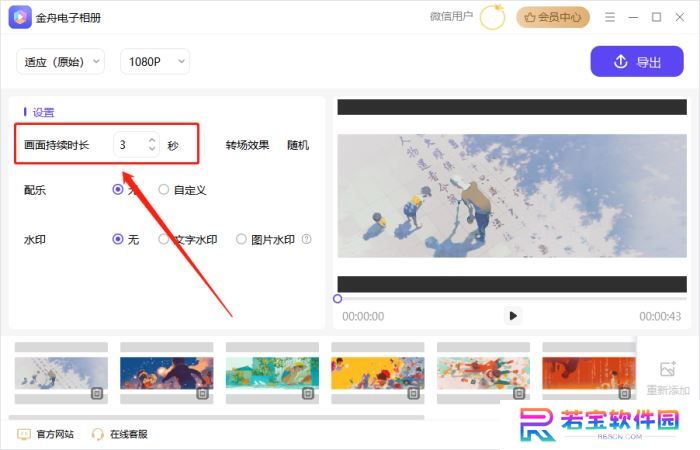Image resolution: width=700 pixels, height=450 pixels.
Task: Click the help icon beside 图片水印
Action: [x=307, y=239]
